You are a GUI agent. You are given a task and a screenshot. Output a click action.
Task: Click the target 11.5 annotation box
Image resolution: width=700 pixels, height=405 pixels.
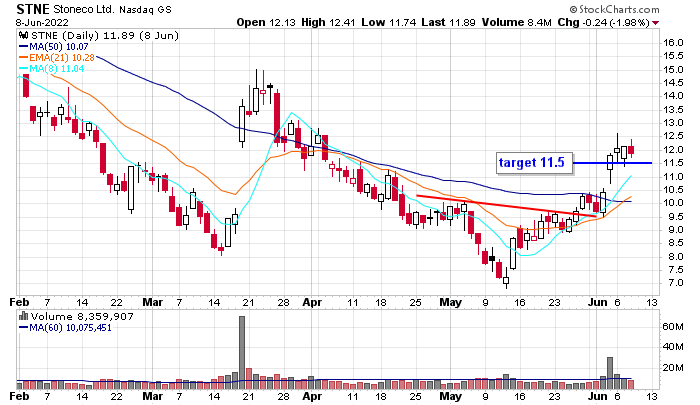point(534,163)
